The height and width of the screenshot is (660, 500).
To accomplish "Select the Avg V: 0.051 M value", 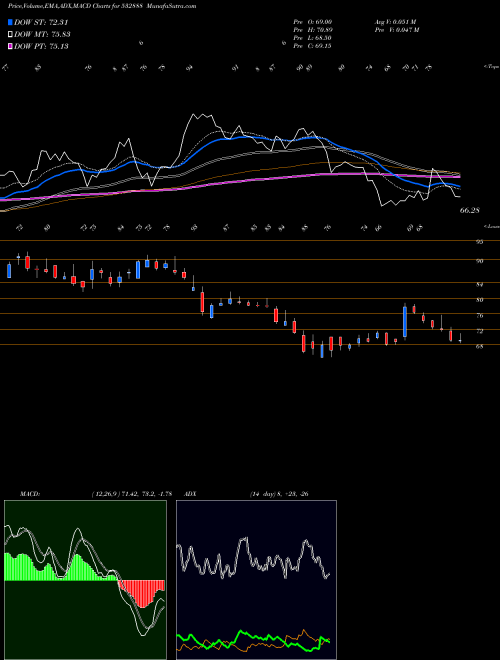I will click(396, 21).
